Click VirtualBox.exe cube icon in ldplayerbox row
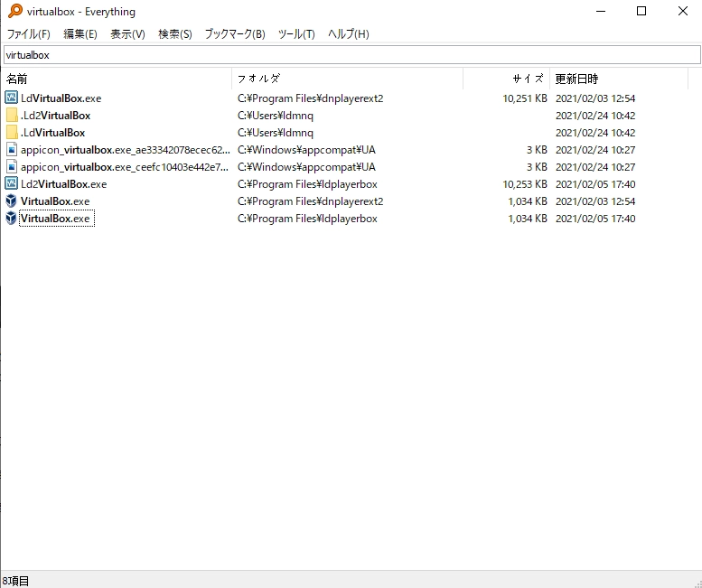The image size is (702, 588). [12, 218]
